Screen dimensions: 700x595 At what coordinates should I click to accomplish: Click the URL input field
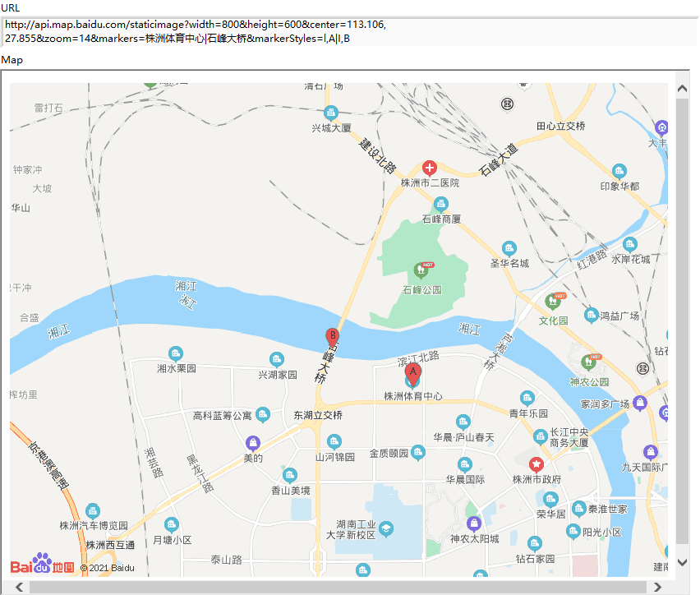point(348,31)
